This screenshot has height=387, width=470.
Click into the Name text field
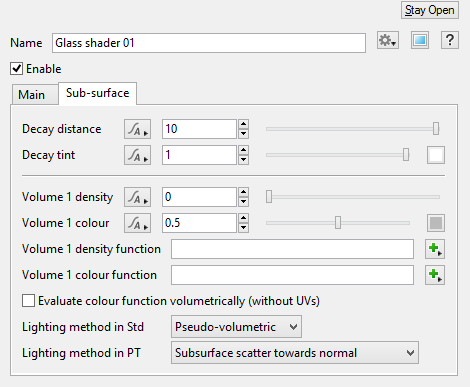(x=209, y=43)
